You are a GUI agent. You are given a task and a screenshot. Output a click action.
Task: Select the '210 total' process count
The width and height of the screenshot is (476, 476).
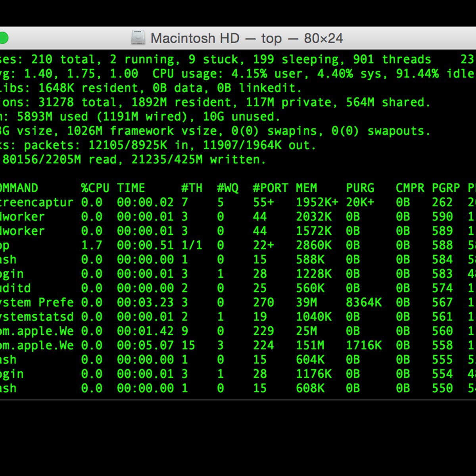coord(63,59)
